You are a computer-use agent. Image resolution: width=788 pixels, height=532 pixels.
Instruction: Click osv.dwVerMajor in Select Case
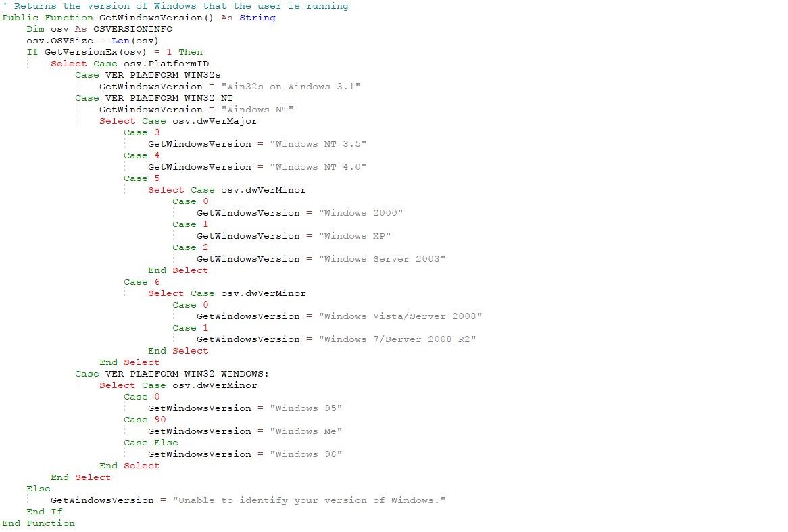(215, 121)
